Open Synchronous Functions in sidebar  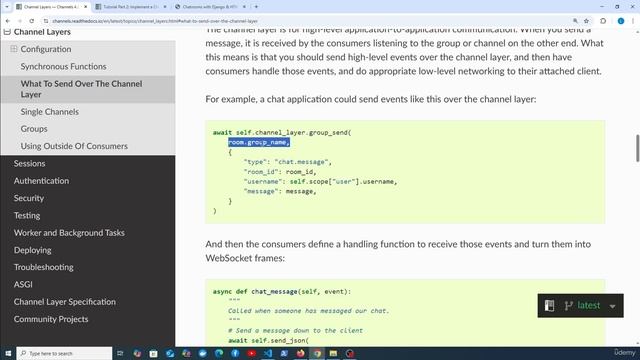click(63, 66)
